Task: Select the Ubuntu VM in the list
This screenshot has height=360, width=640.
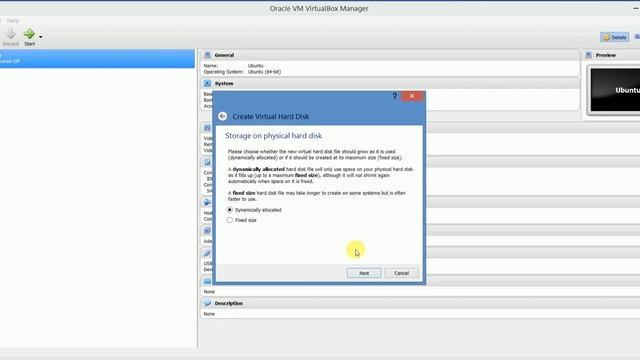Action: point(97,59)
